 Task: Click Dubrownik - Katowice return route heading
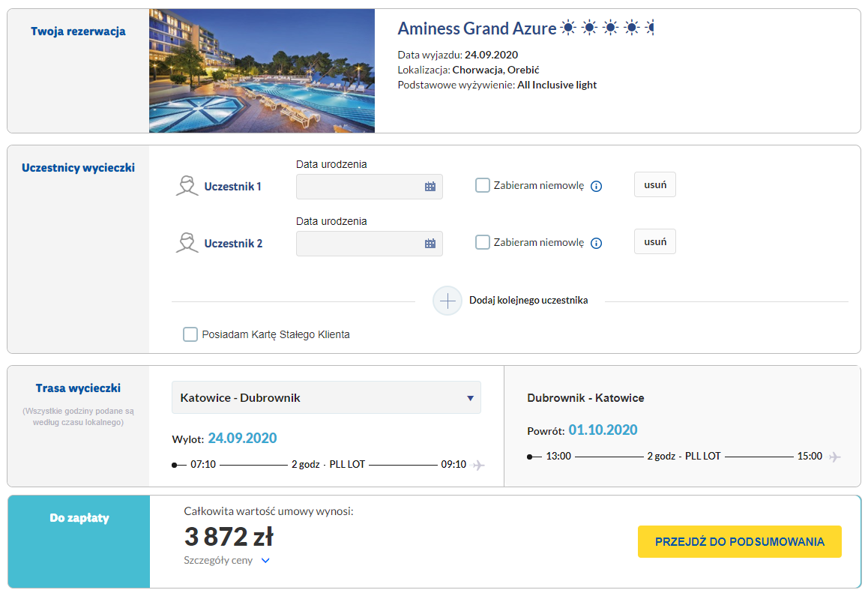[585, 397]
